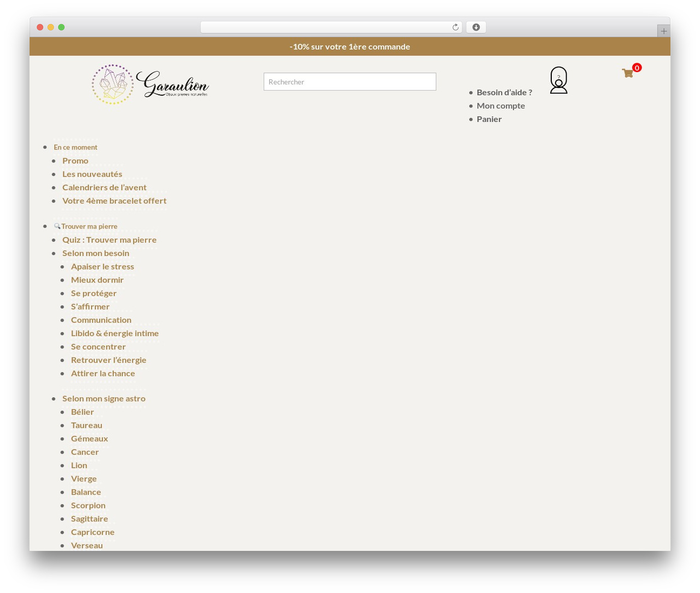Screen dimensions: 700x593
Task: Select Cancer sign
Action: point(85,452)
